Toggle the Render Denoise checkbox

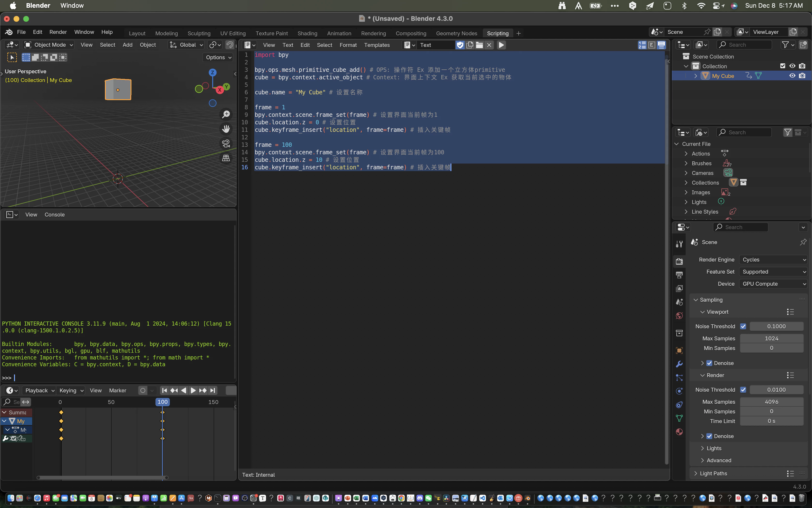709,436
